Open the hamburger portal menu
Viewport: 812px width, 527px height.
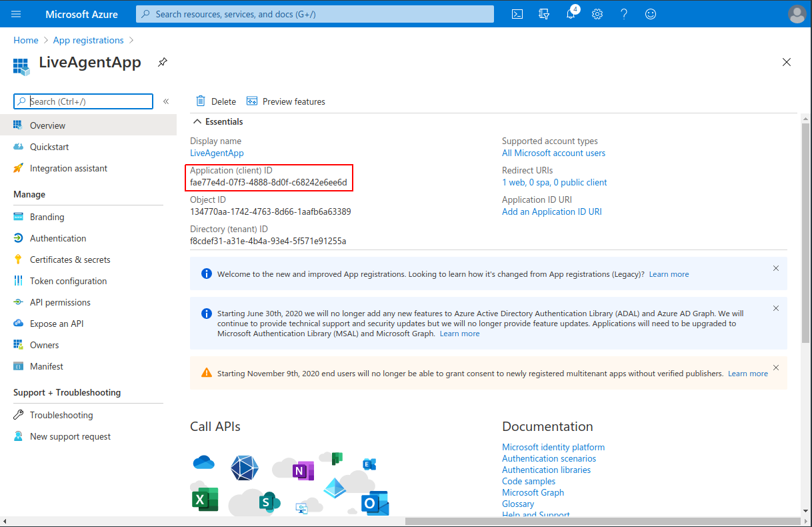(17, 14)
